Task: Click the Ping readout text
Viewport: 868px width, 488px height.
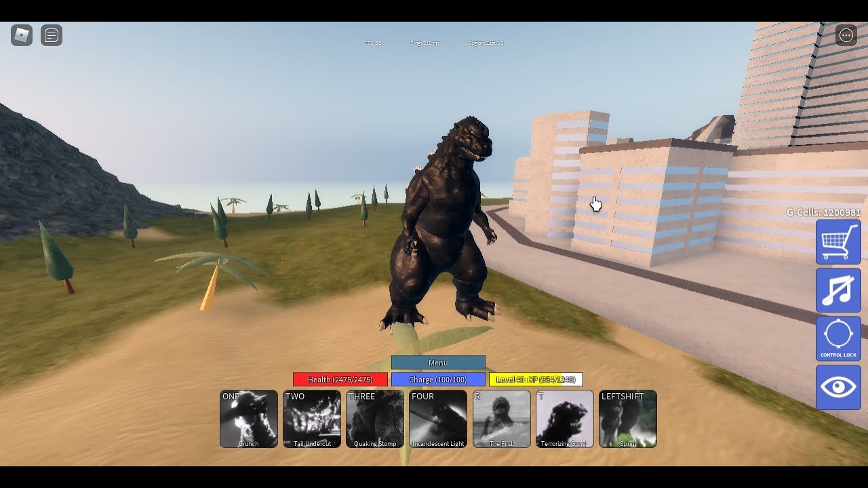Action: (425, 43)
